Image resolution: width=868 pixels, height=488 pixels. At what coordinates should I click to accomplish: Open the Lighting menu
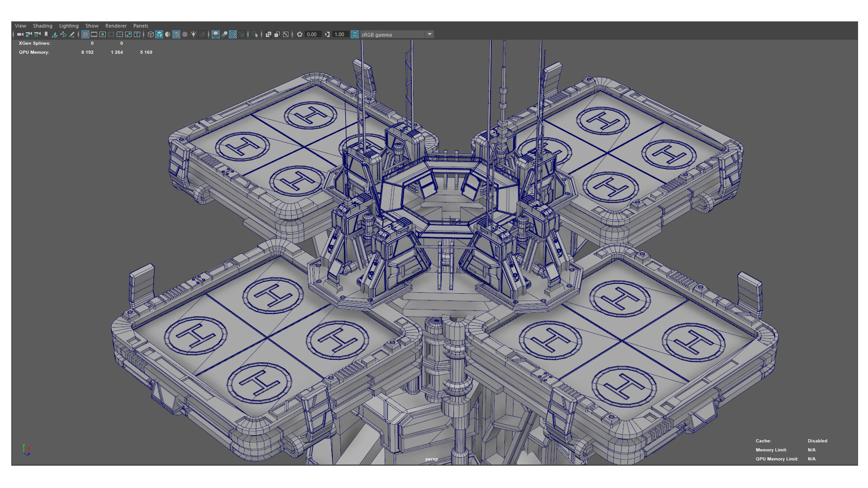click(69, 26)
